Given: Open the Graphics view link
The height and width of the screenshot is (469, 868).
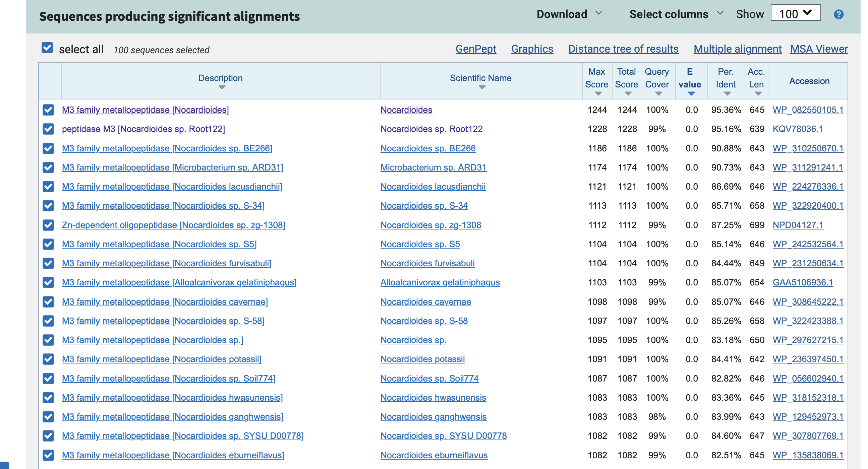Looking at the screenshot, I should pyautogui.click(x=532, y=49).
